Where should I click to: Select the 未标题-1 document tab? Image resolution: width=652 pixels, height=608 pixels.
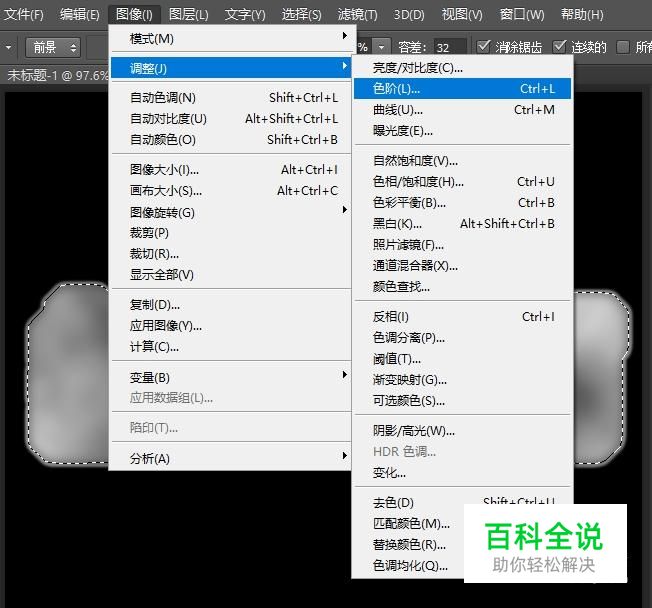pyautogui.click(x=57, y=75)
